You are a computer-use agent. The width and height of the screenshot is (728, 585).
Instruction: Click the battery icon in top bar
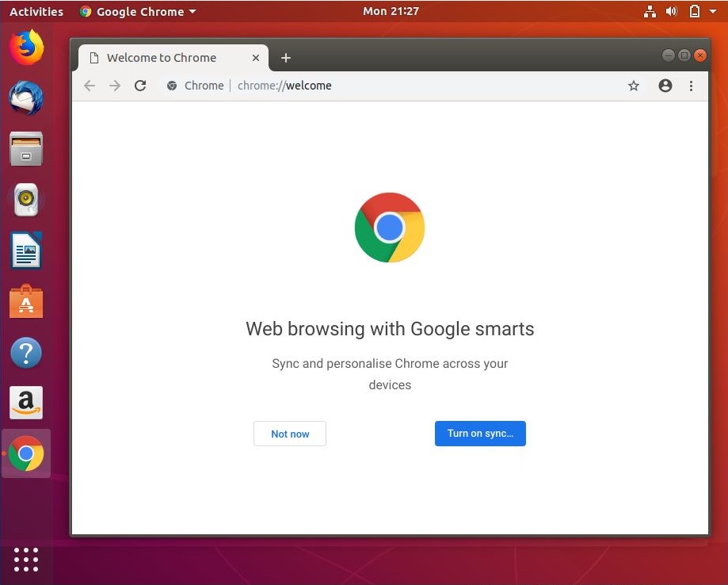pos(695,12)
